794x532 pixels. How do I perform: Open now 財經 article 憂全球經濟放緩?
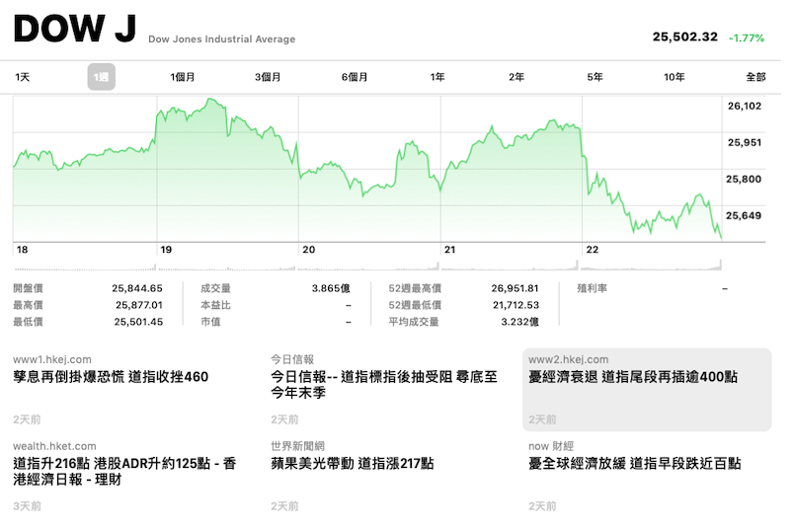pos(634,463)
